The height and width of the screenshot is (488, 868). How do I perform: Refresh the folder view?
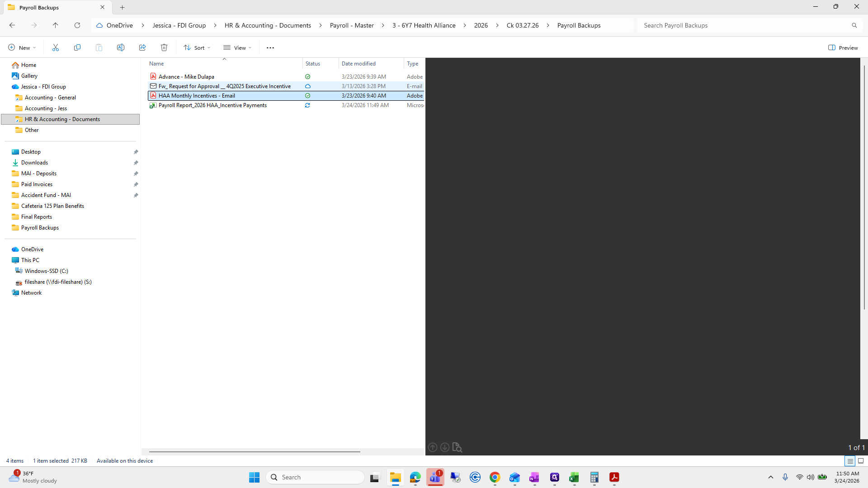(77, 25)
